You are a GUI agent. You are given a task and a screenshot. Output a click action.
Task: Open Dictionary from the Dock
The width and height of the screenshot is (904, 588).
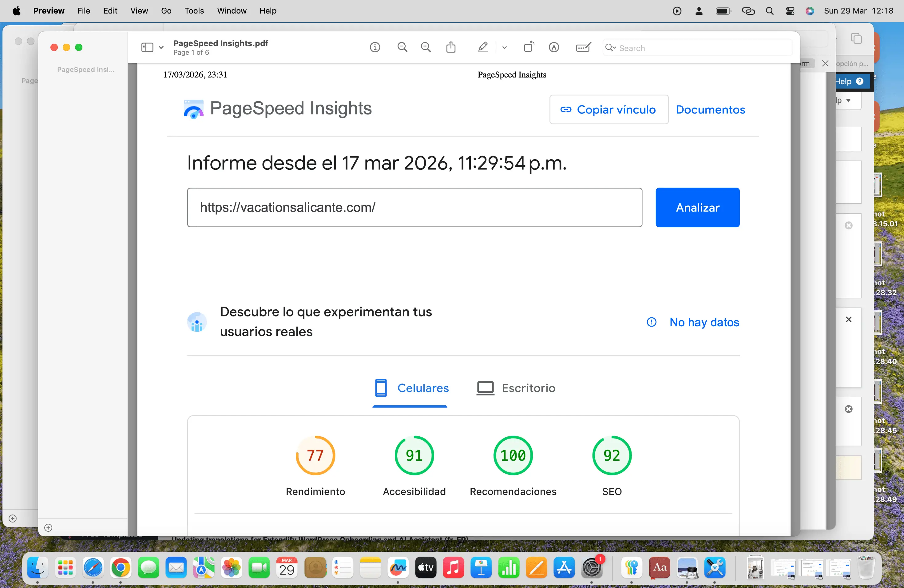pyautogui.click(x=660, y=567)
